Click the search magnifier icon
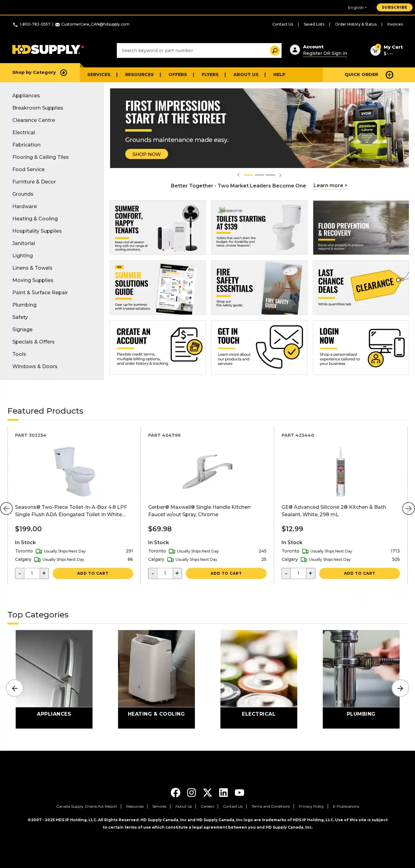 275,50
